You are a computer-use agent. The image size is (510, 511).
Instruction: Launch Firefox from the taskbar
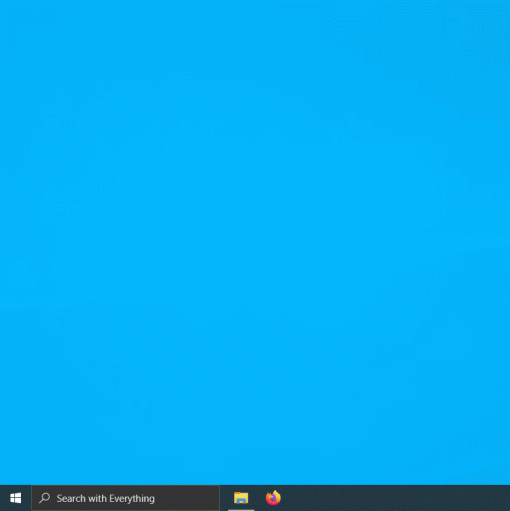(273, 498)
